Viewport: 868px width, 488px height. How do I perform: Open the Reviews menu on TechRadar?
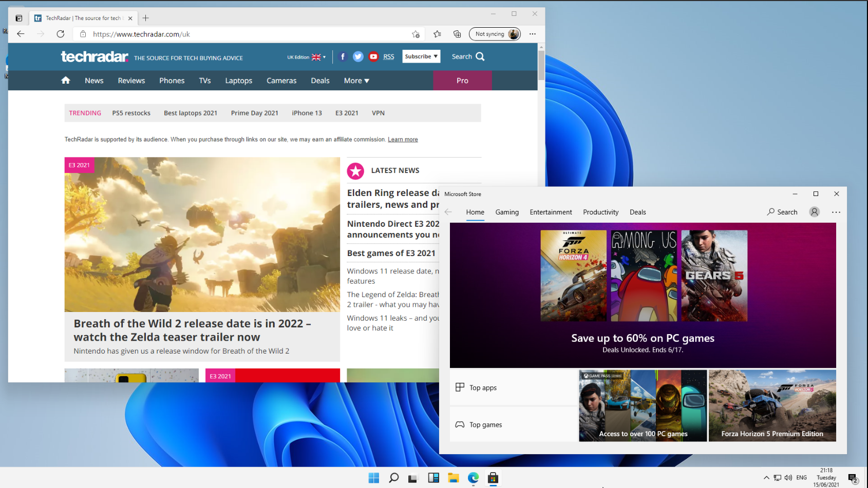131,81
